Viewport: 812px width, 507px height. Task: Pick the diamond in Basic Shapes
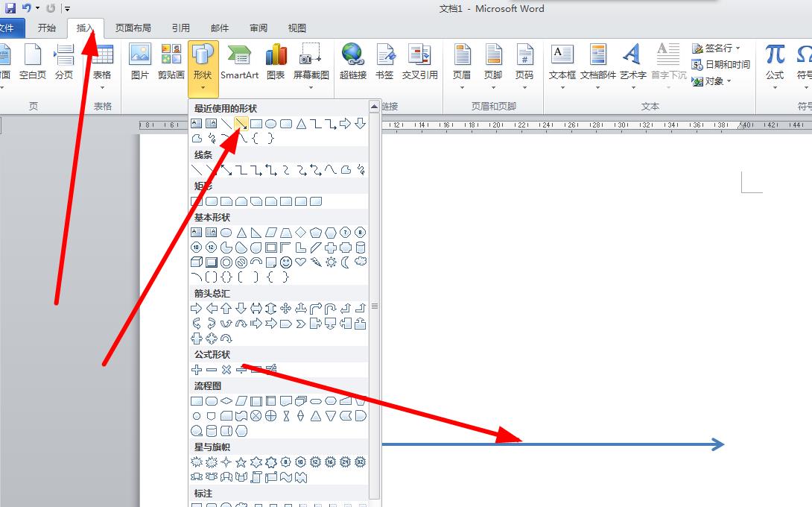(301, 232)
